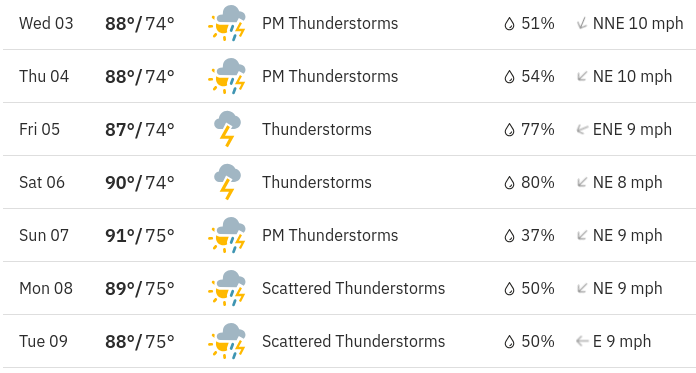Click the Tue 09 scattered thunderstorms icon

[x=227, y=341]
